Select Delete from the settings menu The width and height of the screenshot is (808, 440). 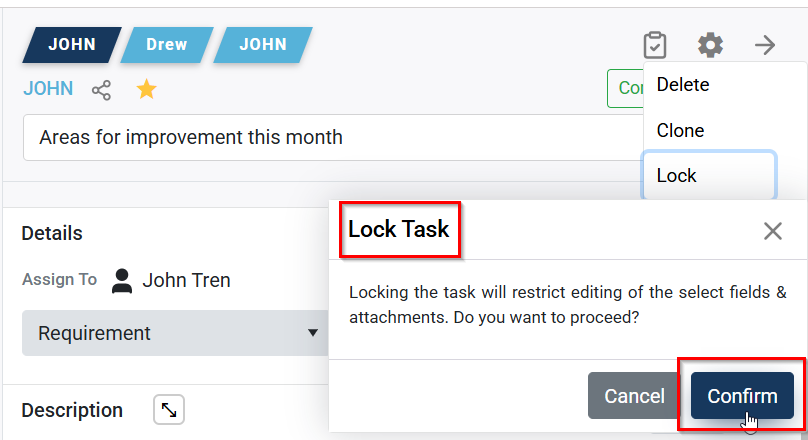(x=683, y=85)
